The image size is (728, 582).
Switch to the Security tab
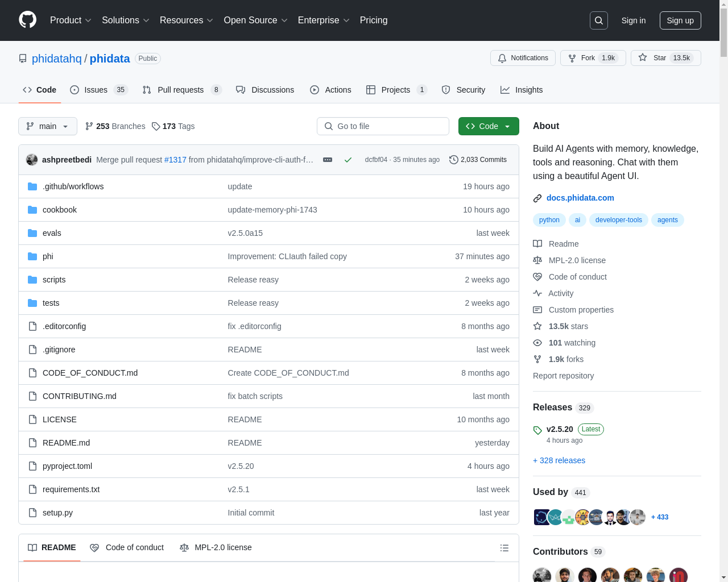click(x=464, y=90)
